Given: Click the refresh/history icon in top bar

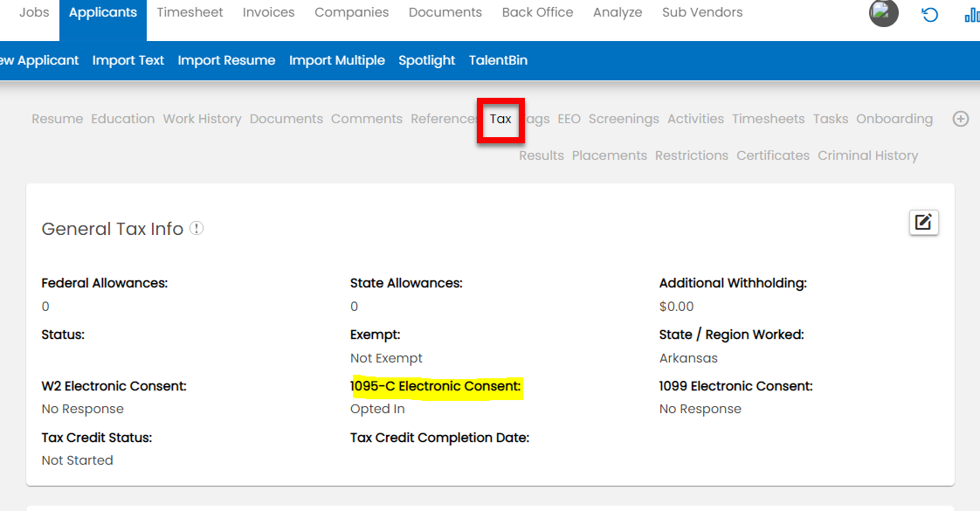Looking at the screenshot, I should (x=930, y=14).
